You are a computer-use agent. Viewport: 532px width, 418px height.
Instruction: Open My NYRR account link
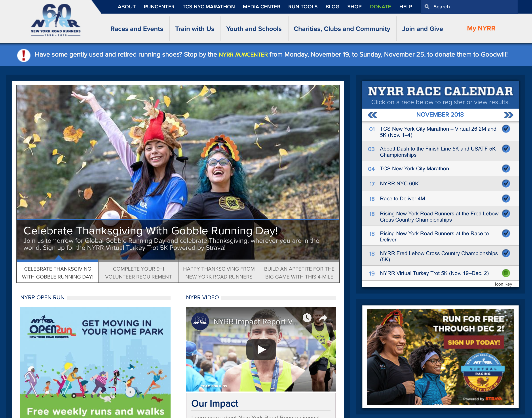click(481, 28)
